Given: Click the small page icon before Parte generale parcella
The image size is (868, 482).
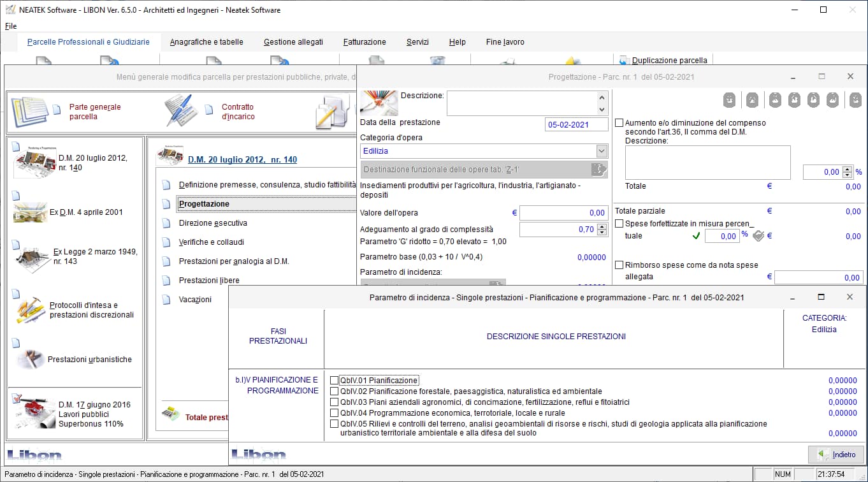Looking at the screenshot, I should coord(57,108).
